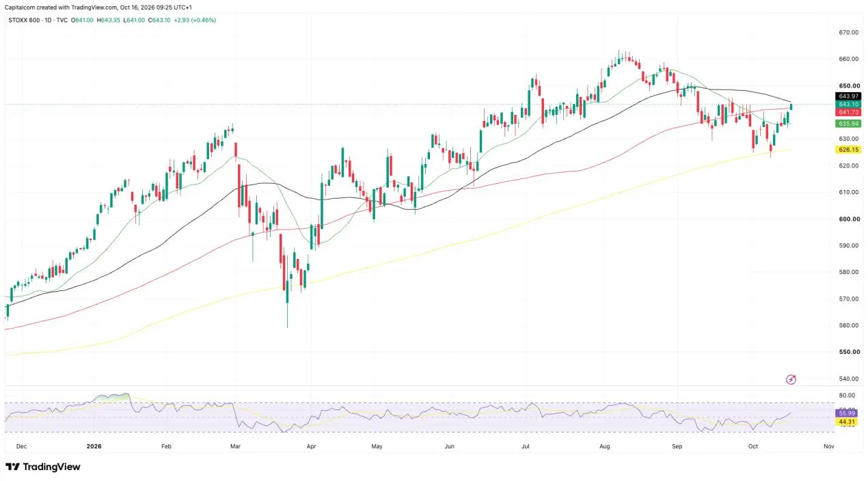
Task: Select the Nov label on the time axis
Action: pos(828,446)
